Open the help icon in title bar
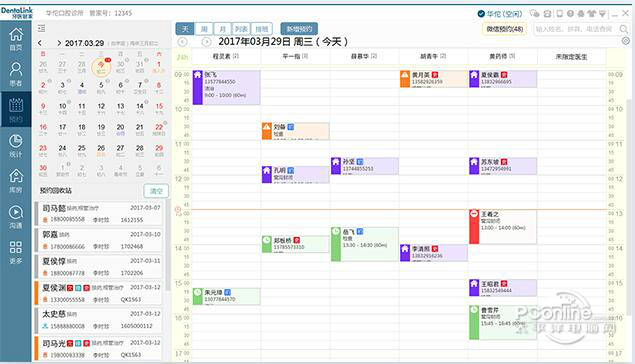Viewport: 635px width, 364px height. (x=570, y=13)
